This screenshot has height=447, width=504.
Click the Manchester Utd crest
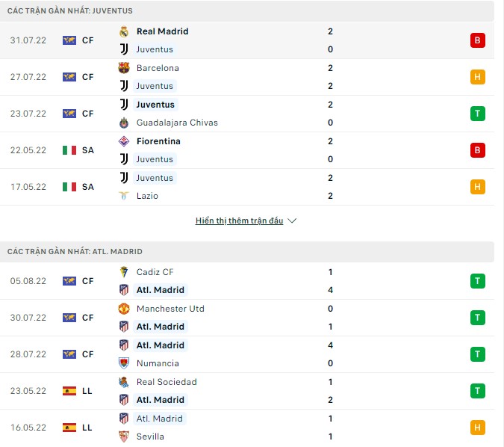pos(124,309)
